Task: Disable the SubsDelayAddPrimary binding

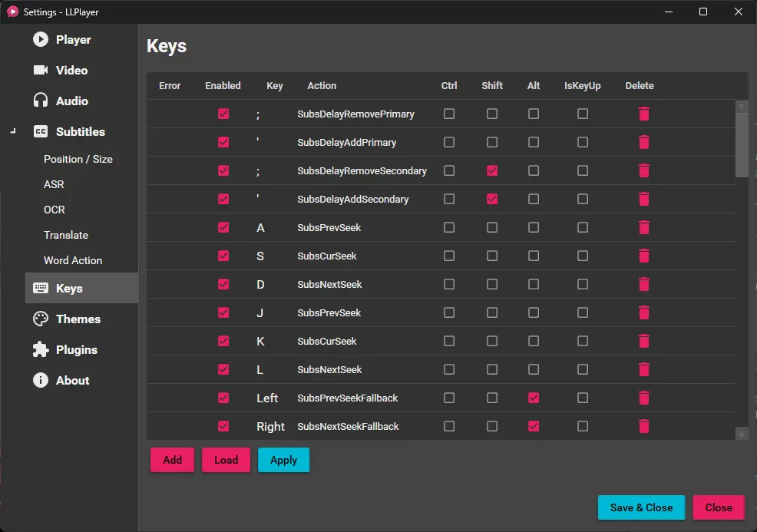Action: (x=223, y=143)
